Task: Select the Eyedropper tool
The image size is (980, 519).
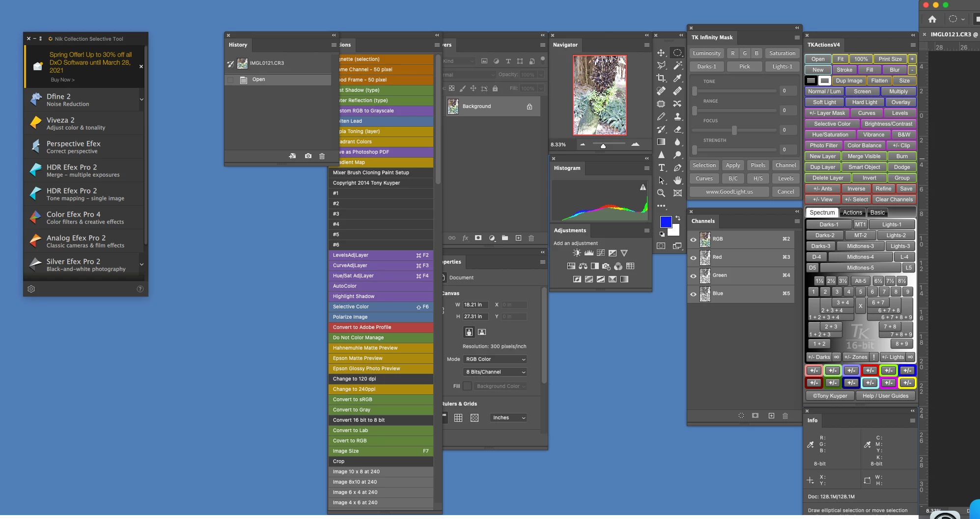Action: pos(677,78)
